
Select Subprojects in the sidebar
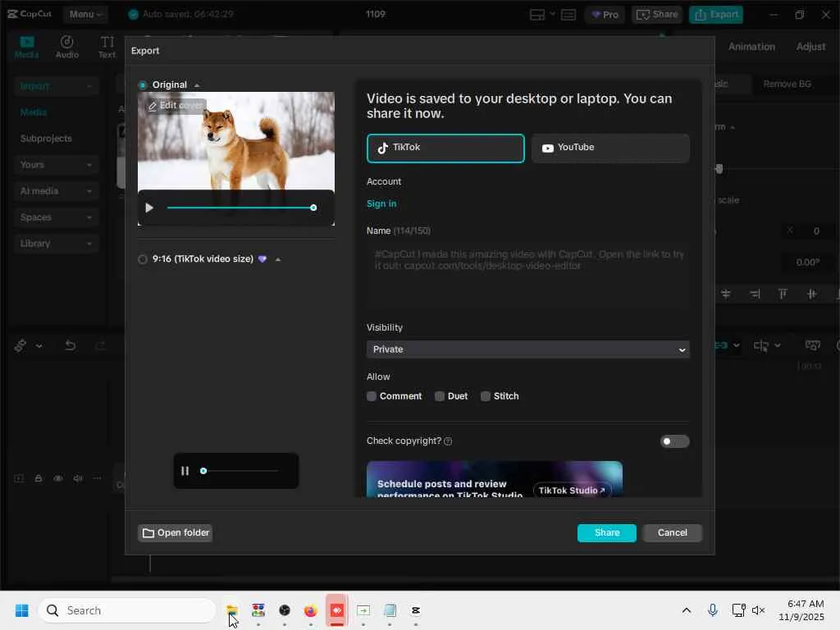tap(46, 139)
